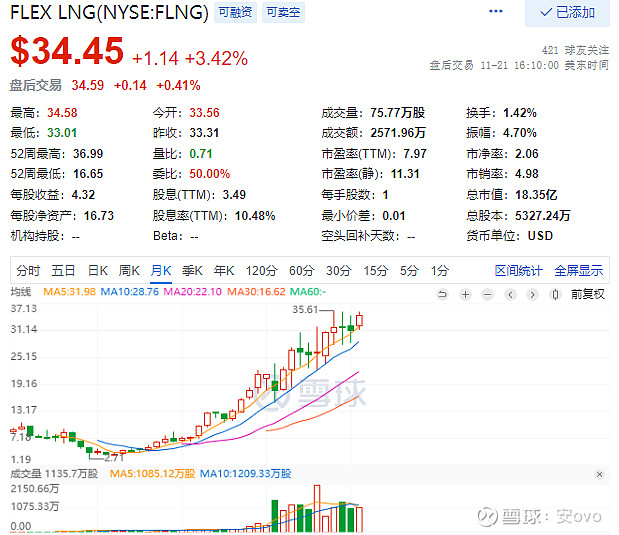Move chart right with next arrow icon
The image size is (619, 535).
click(x=533, y=295)
